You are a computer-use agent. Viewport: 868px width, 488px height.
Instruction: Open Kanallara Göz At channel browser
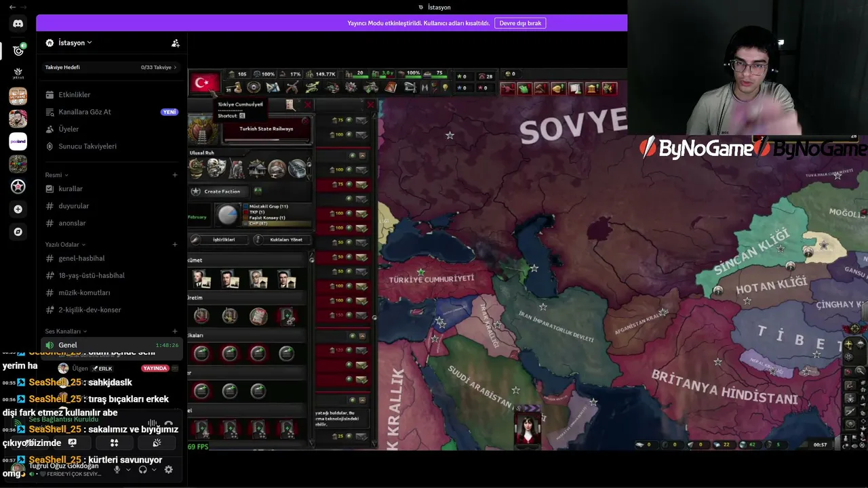pyautogui.click(x=111, y=112)
